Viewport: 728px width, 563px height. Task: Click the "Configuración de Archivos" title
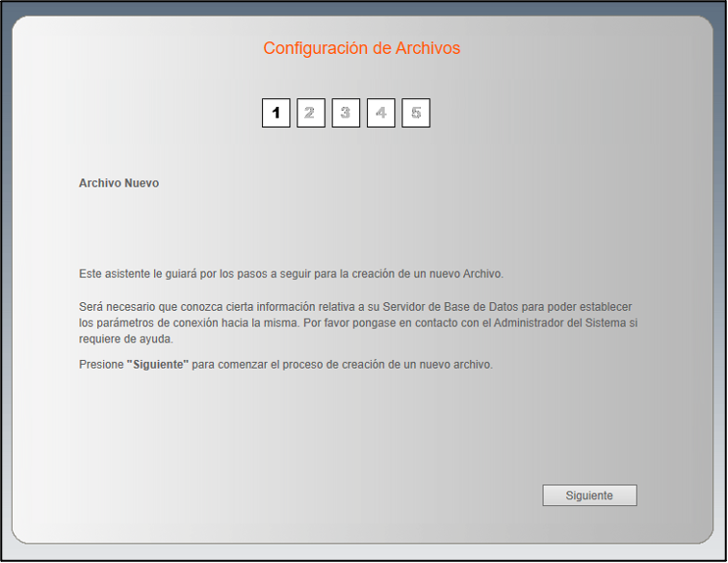[361, 48]
